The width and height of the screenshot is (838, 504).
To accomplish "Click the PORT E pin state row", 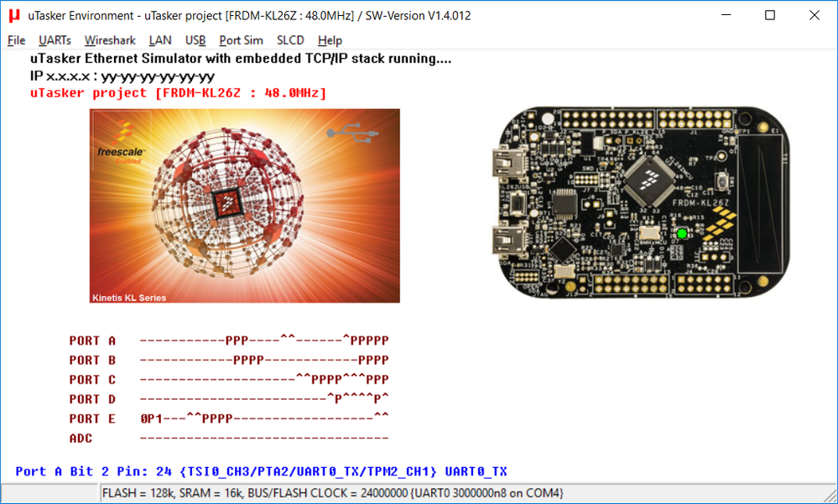I will (264, 418).
